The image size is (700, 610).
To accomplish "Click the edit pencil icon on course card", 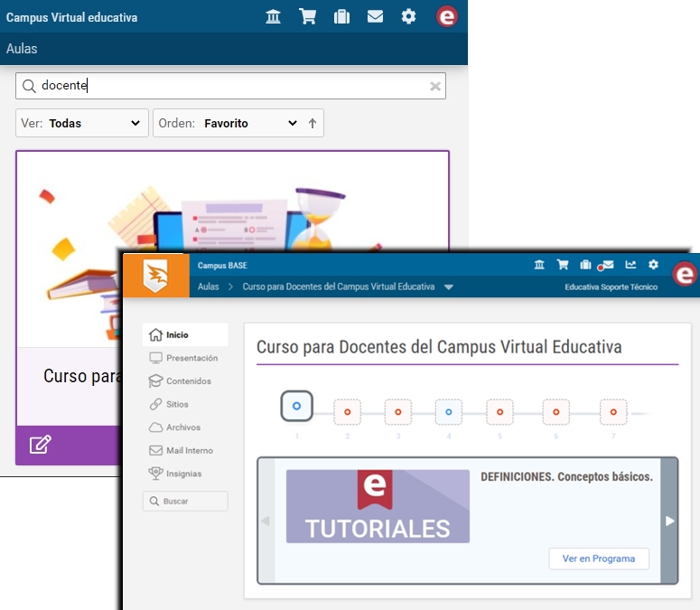I will coord(40,445).
